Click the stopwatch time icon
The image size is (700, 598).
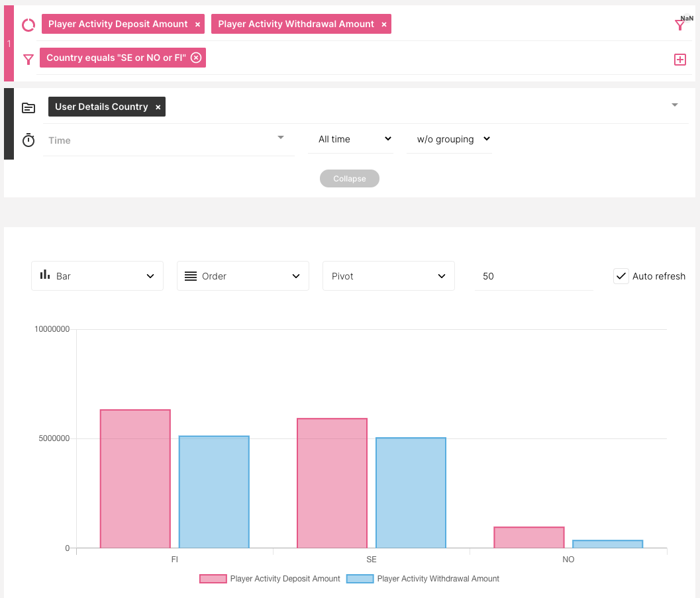pos(28,140)
